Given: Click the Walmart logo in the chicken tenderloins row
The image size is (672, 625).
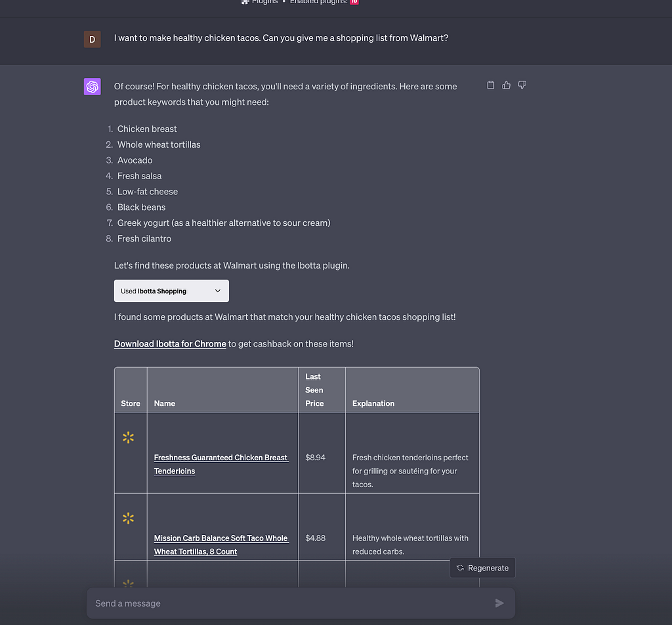Looking at the screenshot, I should coord(128,438).
